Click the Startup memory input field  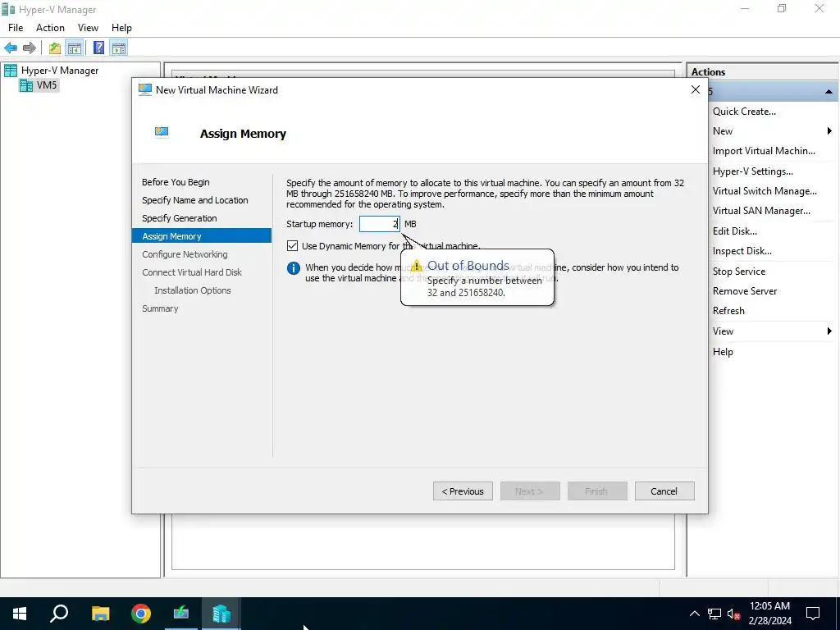(x=379, y=224)
